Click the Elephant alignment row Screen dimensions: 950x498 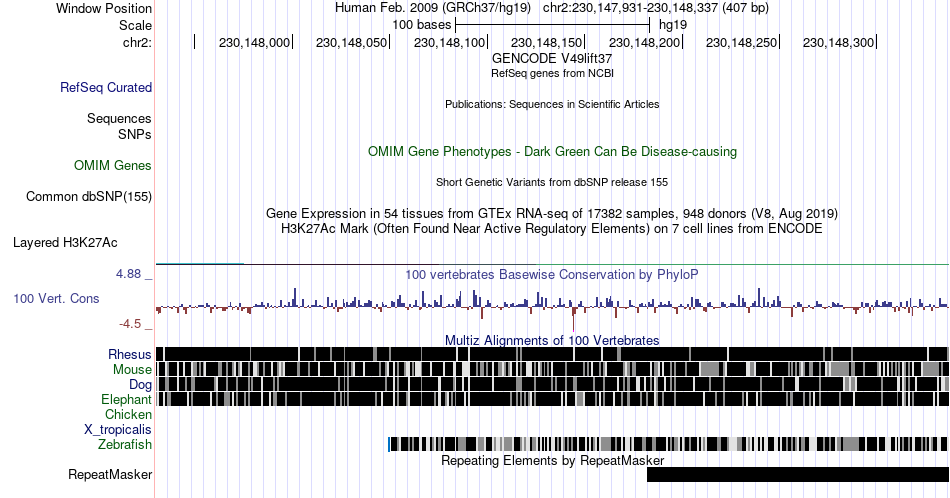pos(552,399)
